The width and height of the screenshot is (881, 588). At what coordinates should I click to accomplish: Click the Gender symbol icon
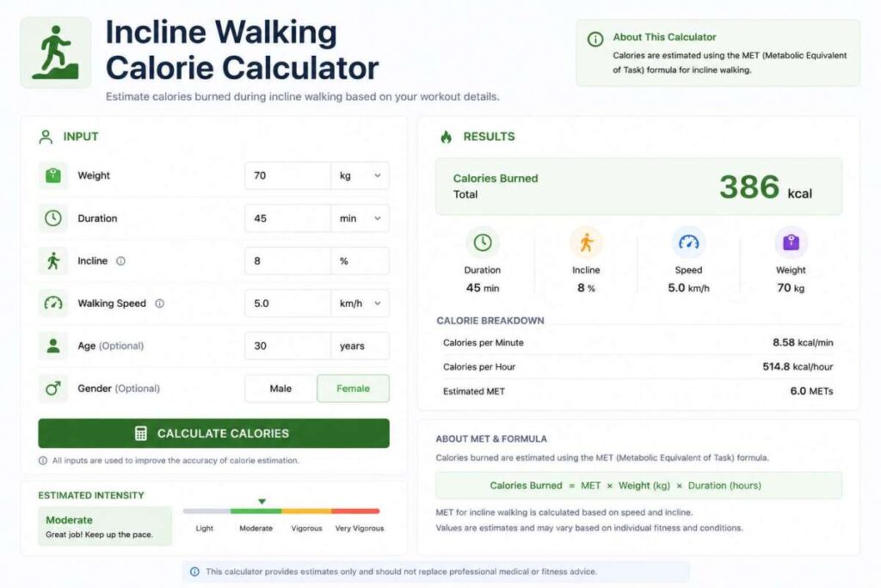(52, 388)
